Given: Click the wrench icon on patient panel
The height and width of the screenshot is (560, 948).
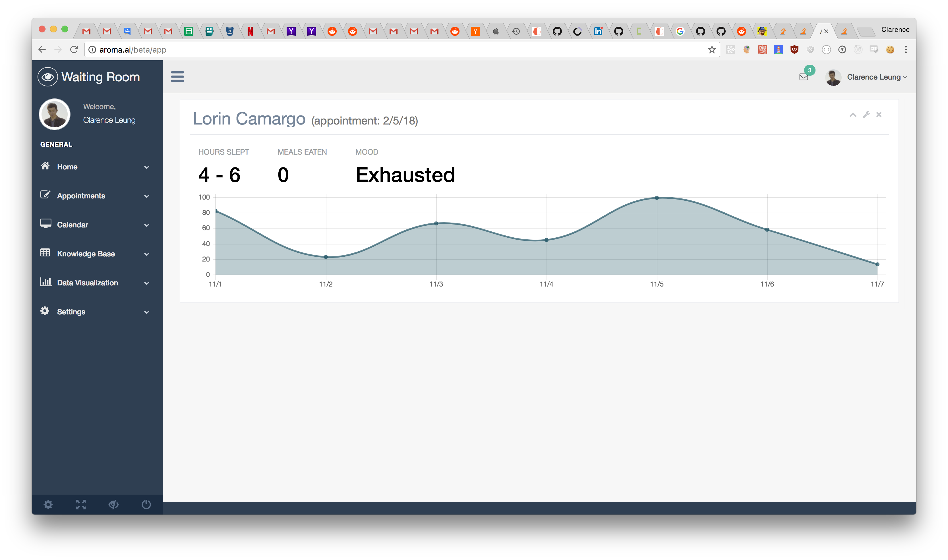Looking at the screenshot, I should [866, 115].
